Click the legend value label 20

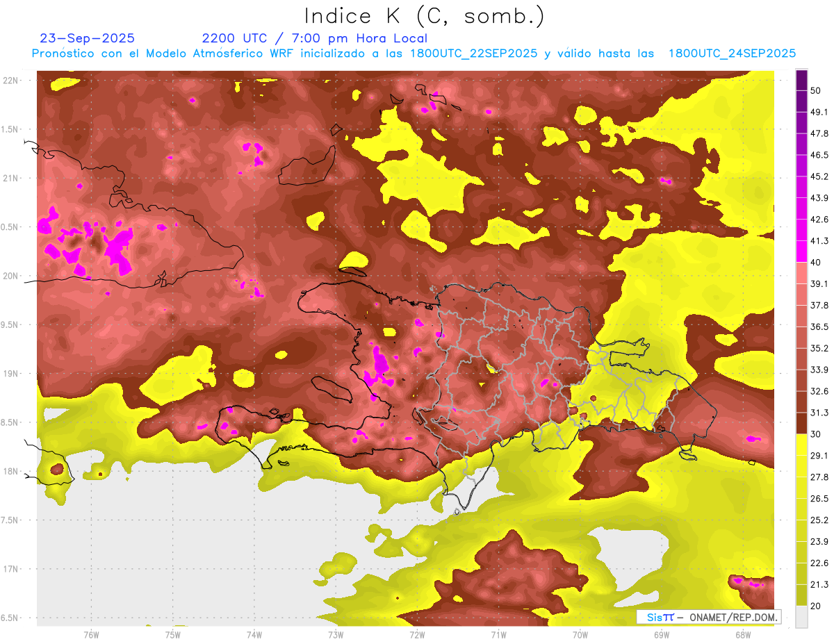[x=815, y=605]
